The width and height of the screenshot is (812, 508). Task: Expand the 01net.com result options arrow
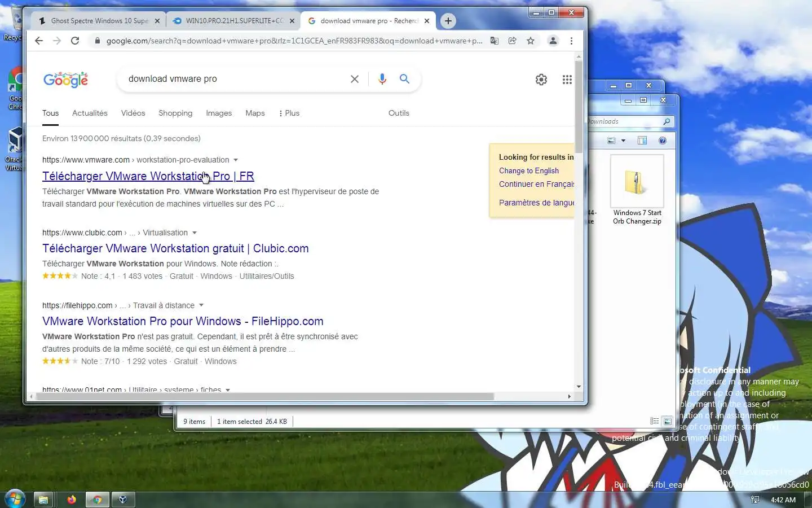click(x=228, y=389)
